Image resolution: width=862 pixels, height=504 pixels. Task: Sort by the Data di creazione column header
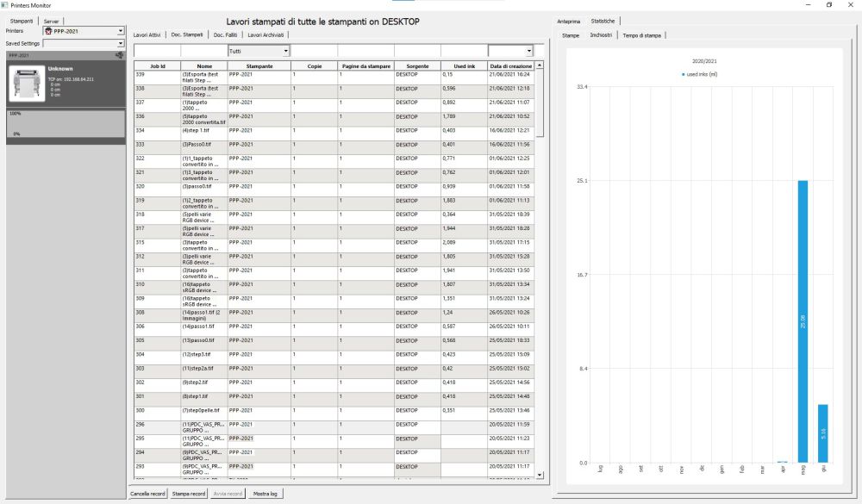point(510,66)
